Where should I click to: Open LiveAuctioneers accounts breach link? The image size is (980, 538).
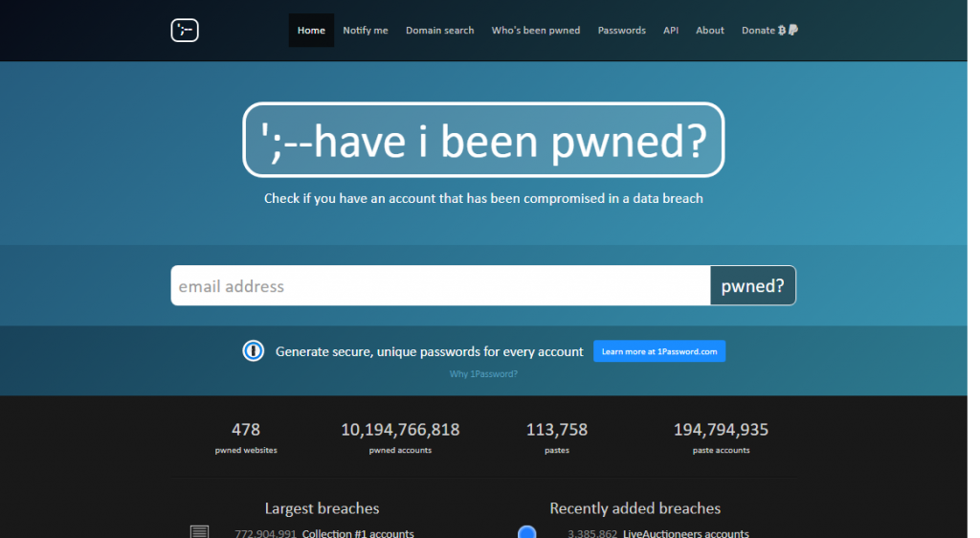(x=685, y=533)
